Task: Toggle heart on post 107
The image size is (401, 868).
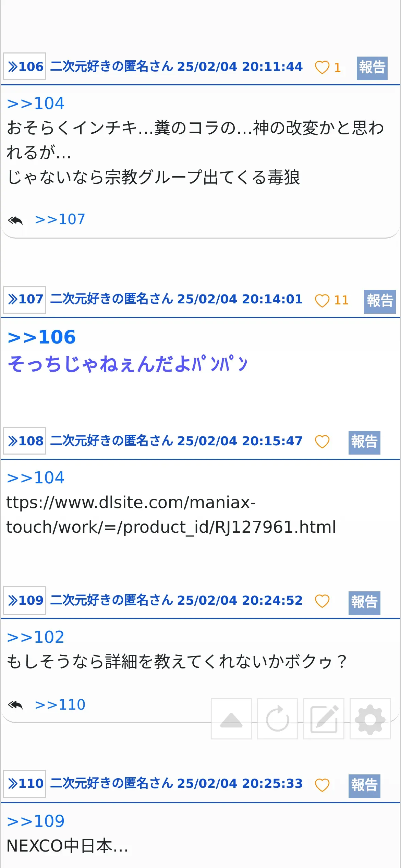Action: pos(322,301)
